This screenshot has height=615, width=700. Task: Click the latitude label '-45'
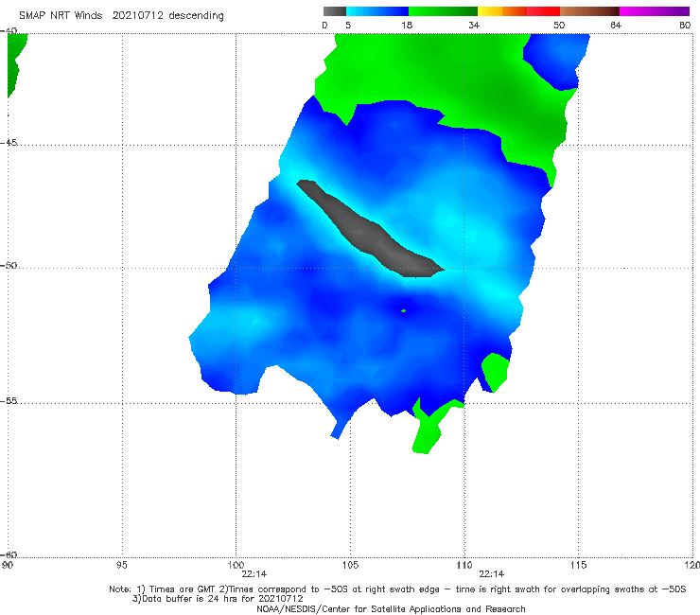click(x=9, y=143)
